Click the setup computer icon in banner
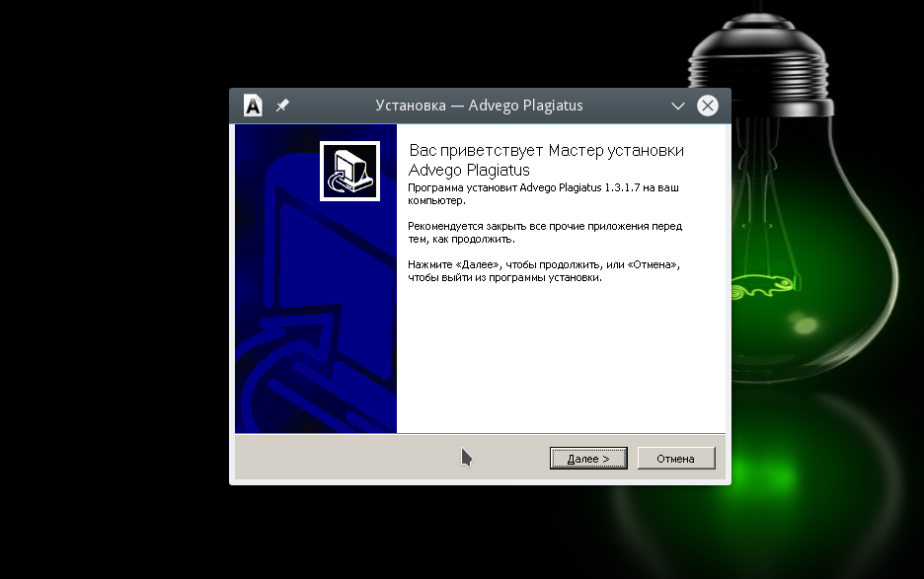 point(349,171)
